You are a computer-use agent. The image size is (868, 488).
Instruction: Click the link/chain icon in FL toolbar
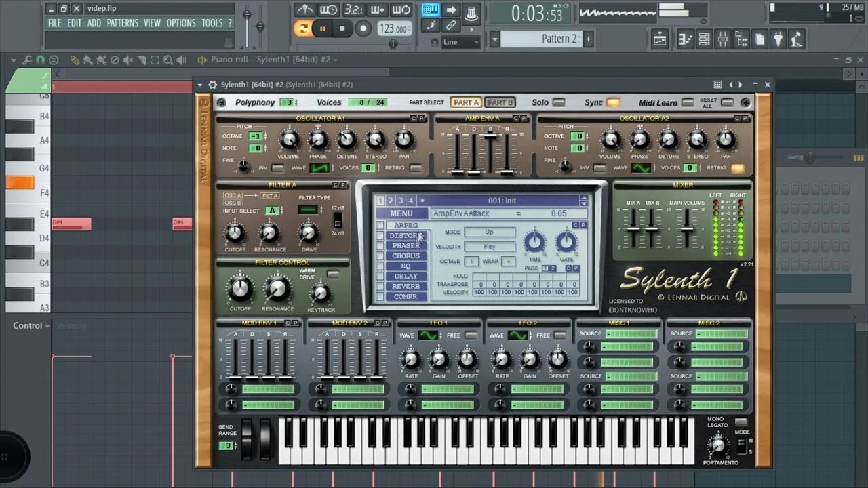(451, 26)
